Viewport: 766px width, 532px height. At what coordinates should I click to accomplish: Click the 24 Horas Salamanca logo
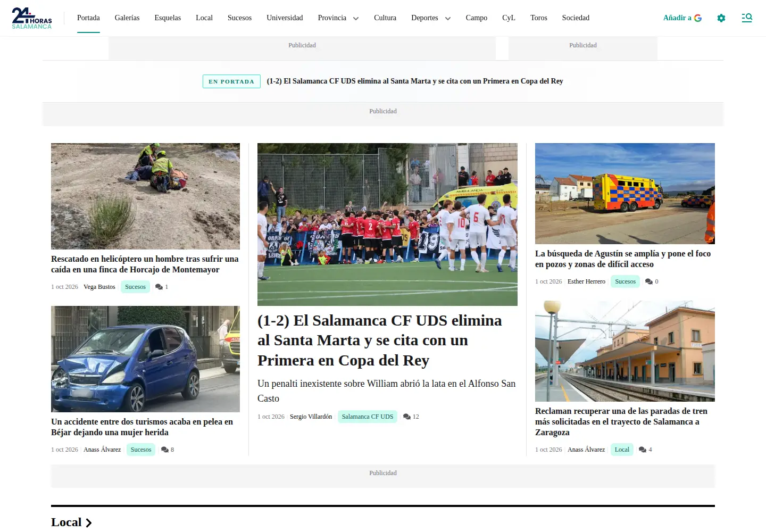tap(32, 18)
